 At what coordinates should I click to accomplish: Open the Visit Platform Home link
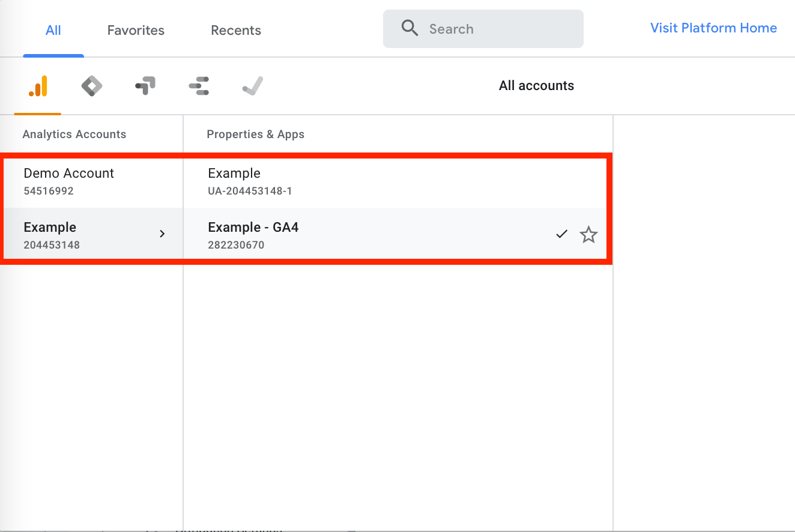tap(713, 28)
